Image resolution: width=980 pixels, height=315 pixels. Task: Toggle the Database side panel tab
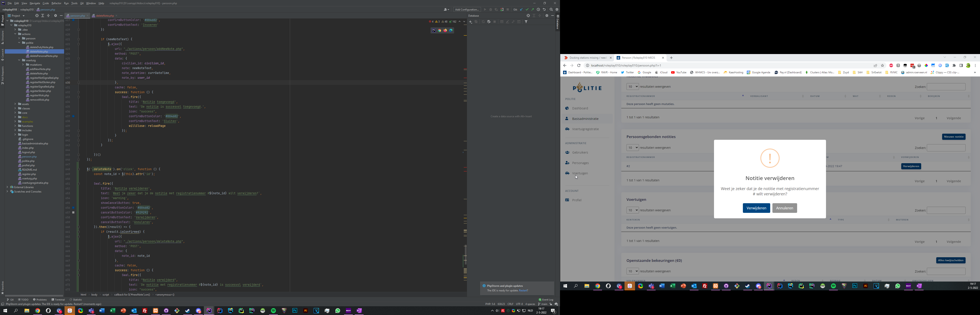tap(557, 23)
